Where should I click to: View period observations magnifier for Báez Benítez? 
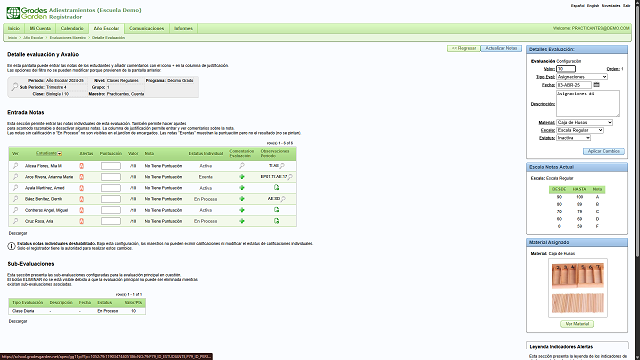pos(283,199)
